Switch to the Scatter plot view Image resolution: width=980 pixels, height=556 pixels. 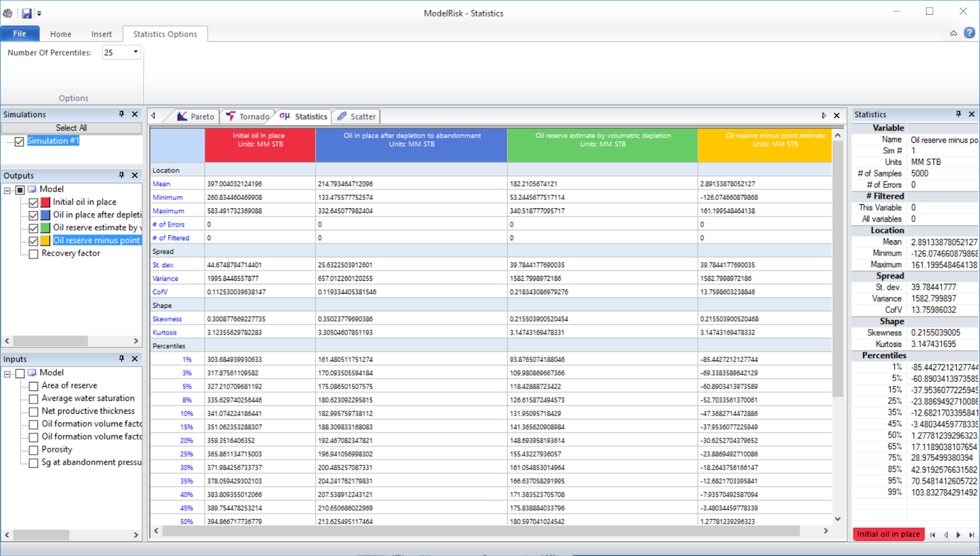tap(361, 116)
